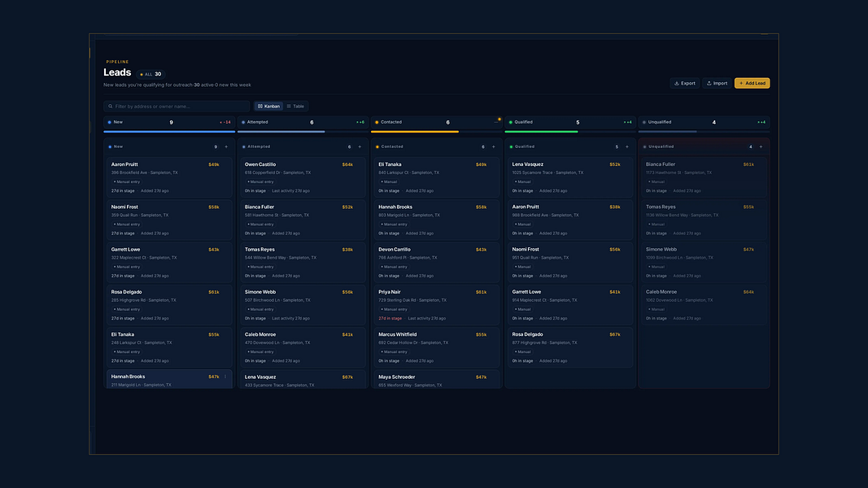Select the New stage summary tile
Image resolution: width=868 pixels, height=488 pixels.
(x=169, y=122)
